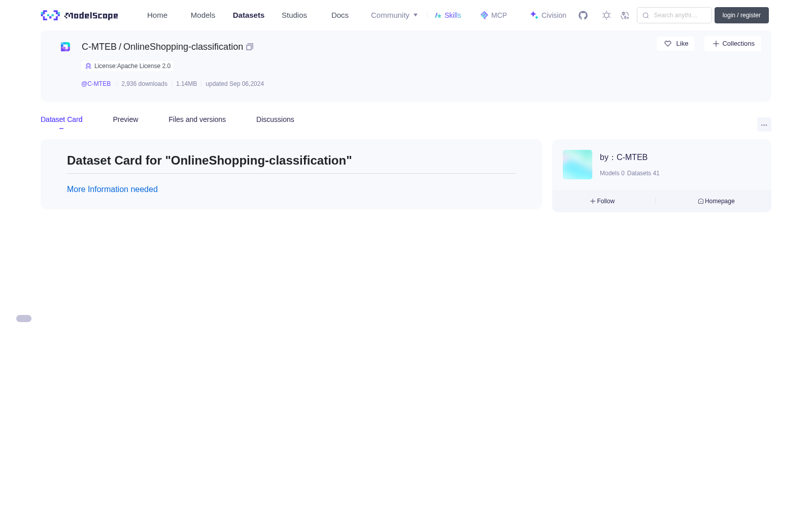
Task: Open the Models menu item
Action: (203, 15)
